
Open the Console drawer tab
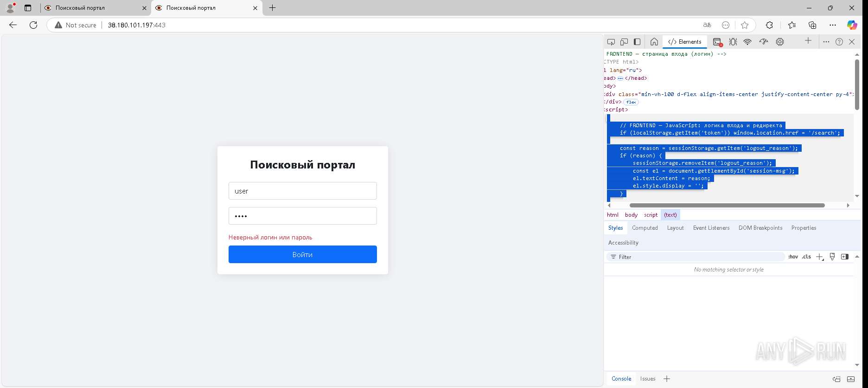pos(621,379)
